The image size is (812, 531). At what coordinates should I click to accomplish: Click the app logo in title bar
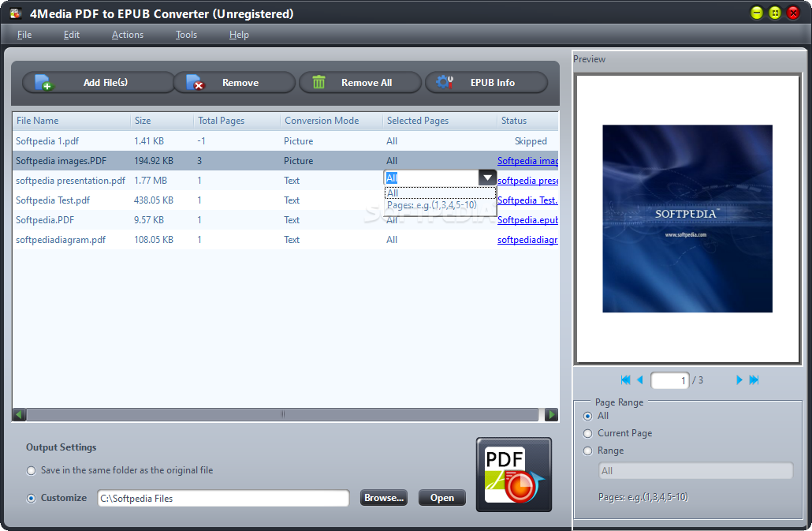[16, 13]
